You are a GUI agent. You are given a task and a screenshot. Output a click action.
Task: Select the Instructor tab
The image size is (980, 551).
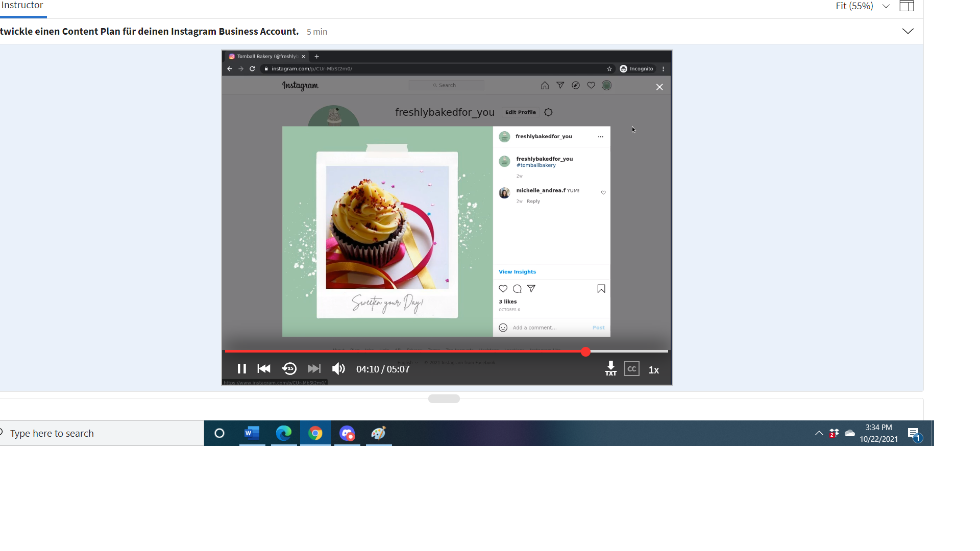(22, 6)
